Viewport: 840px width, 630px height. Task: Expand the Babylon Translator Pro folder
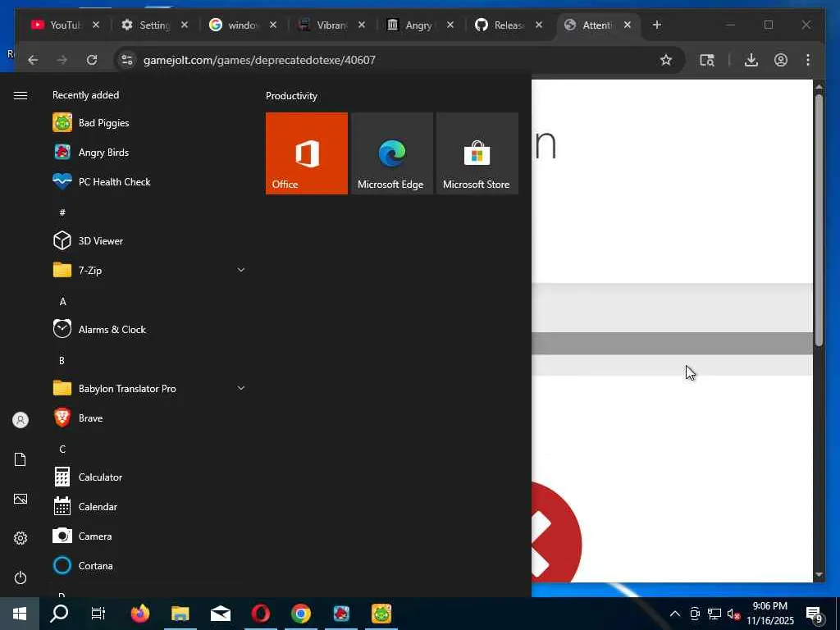pyautogui.click(x=241, y=388)
